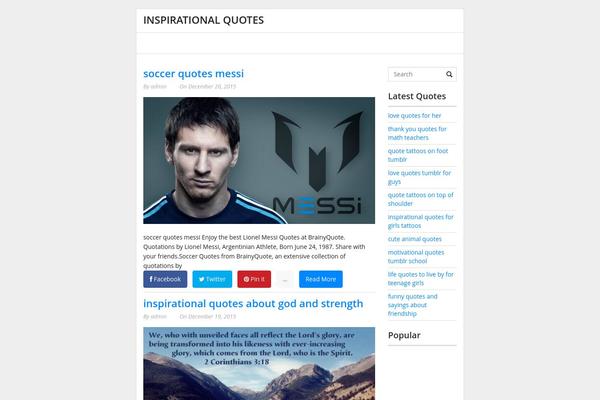The height and width of the screenshot is (400, 600).
Task: Open the Read More button
Action: point(321,279)
